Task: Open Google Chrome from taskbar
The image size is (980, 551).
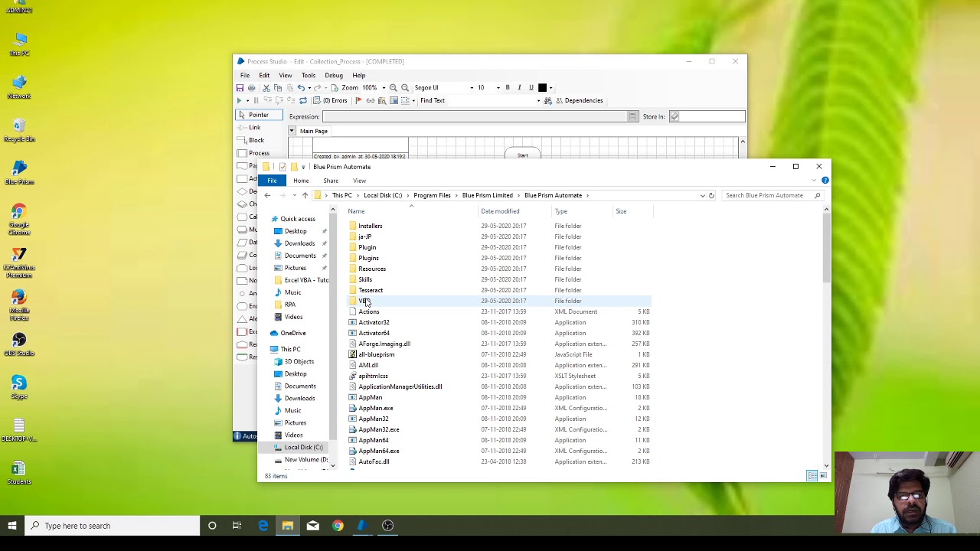Action: (x=338, y=526)
